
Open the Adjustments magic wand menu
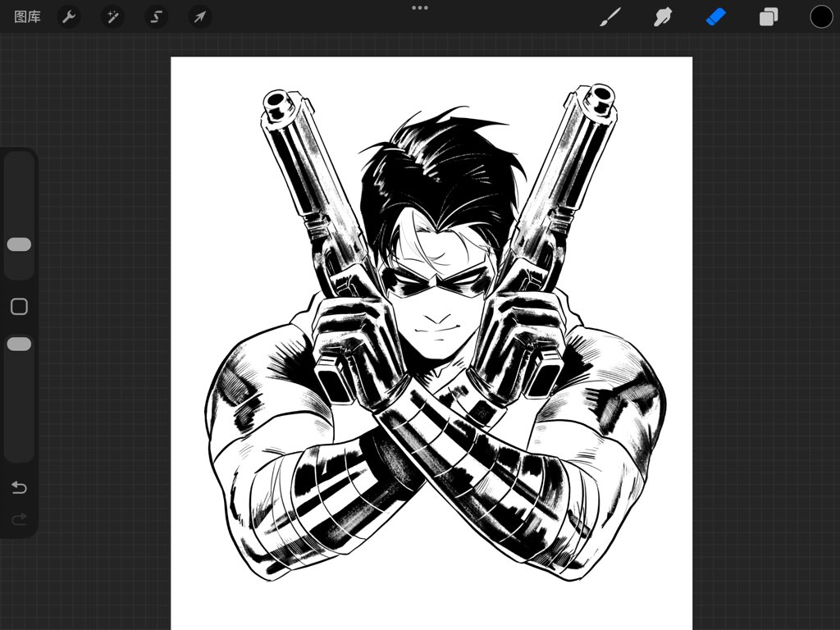click(x=112, y=17)
